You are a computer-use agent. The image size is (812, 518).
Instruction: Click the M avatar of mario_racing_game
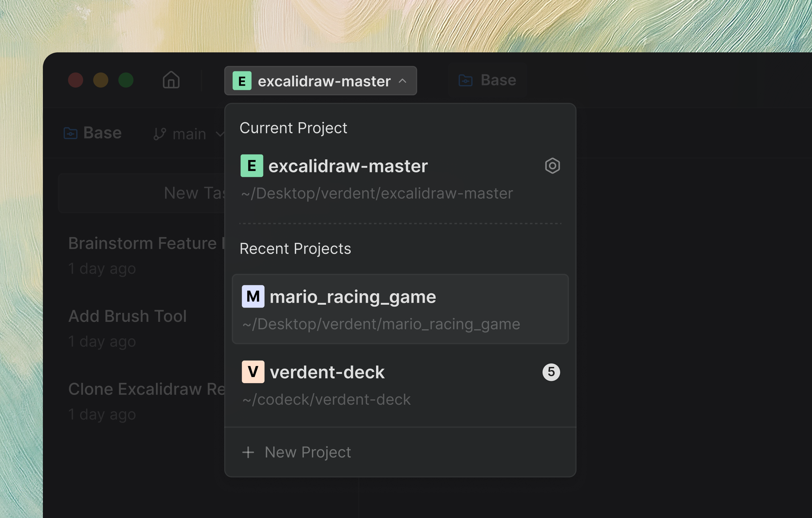click(253, 296)
